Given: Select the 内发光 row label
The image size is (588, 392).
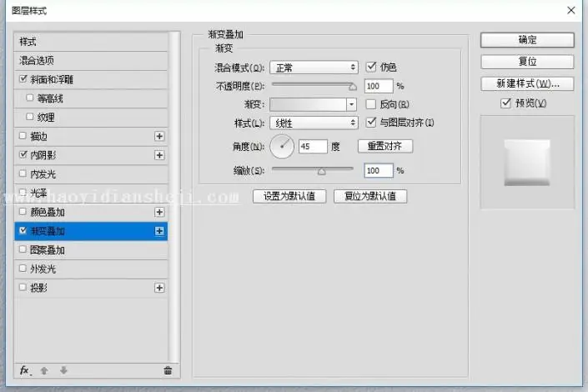Looking at the screenshot, I should tap(43, 174).
